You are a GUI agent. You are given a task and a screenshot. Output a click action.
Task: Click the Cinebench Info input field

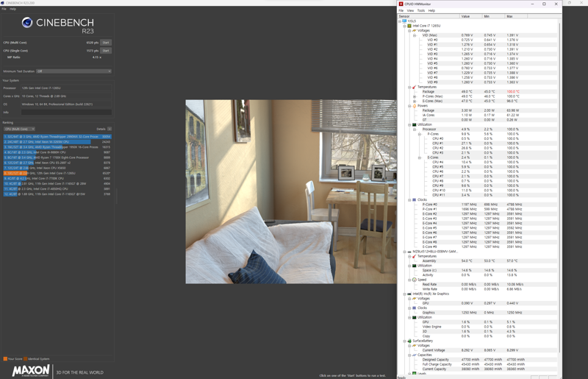[66, 112]
